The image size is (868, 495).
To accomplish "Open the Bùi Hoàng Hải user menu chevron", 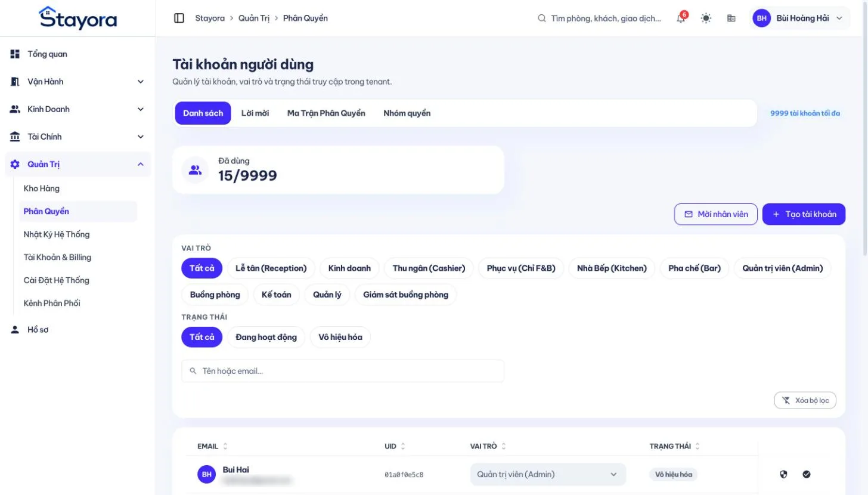I will [839, 18].
